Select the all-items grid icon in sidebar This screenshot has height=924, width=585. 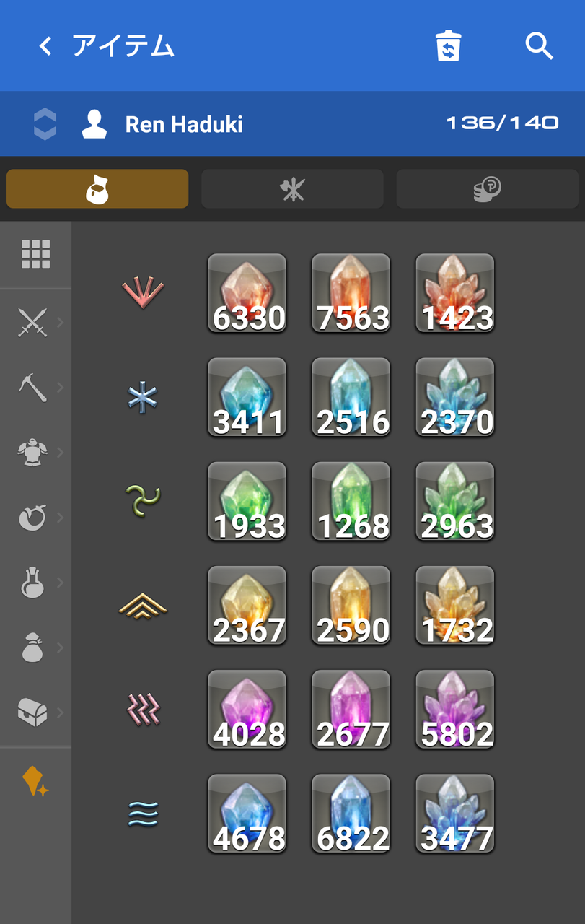(35, 254)
